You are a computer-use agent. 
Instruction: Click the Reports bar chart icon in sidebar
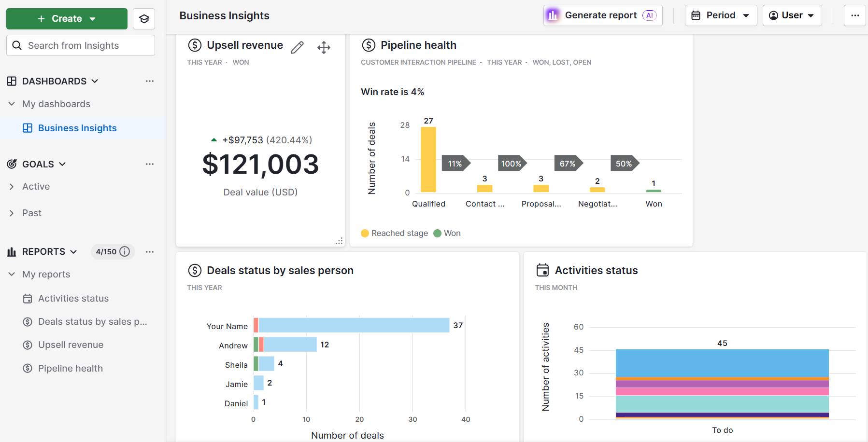11,251
